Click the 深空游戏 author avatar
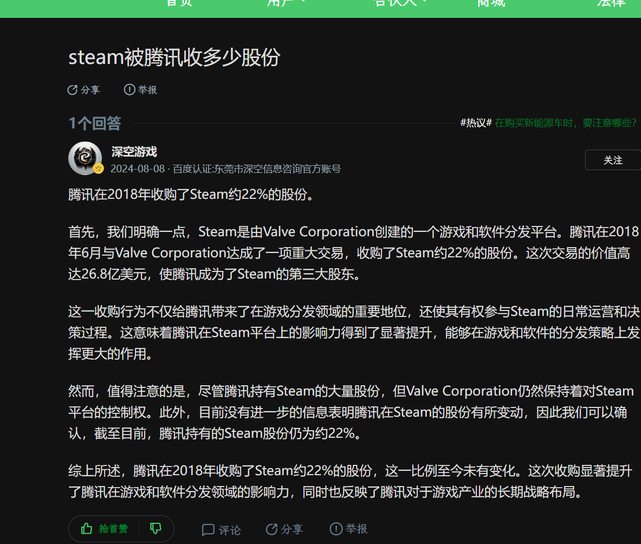 click(85, 159)
